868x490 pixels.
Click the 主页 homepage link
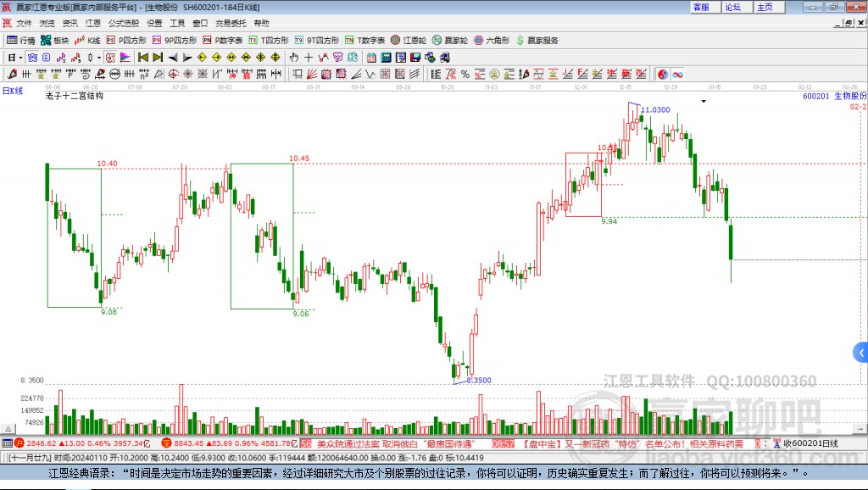(765, 7)
